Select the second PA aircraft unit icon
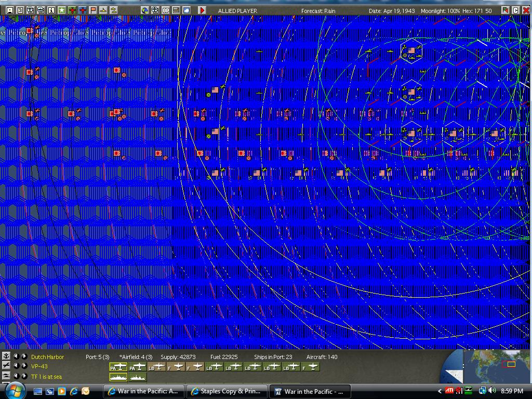 coord(137,367)
